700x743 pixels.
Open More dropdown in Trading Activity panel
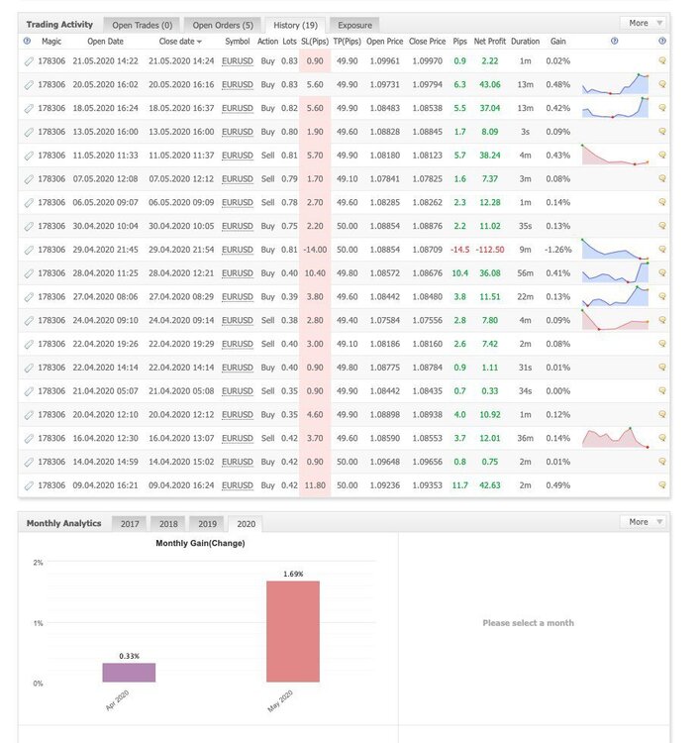click(x=645, y=23)
